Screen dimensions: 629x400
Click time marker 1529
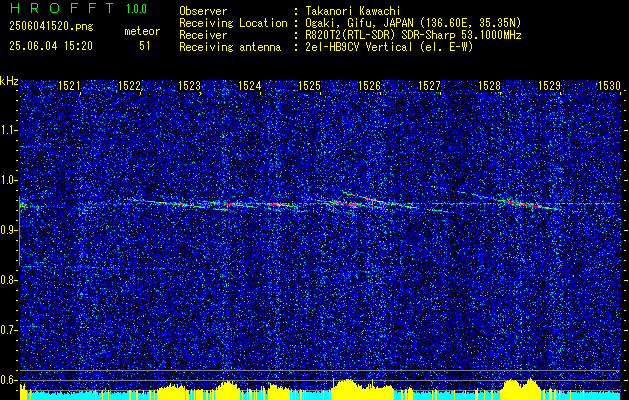click(550, 85)
